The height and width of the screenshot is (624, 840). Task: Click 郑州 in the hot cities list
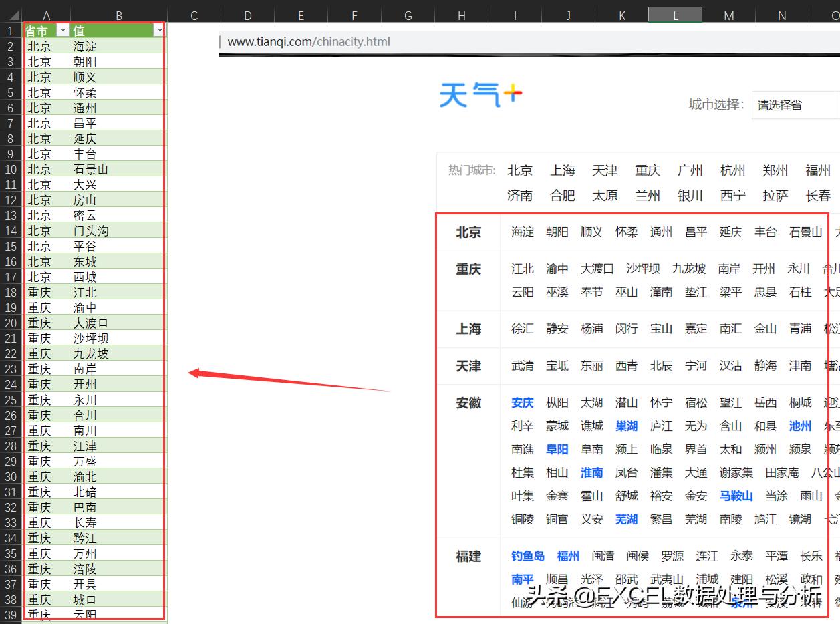pyautogui.click(x=775, y=170)
